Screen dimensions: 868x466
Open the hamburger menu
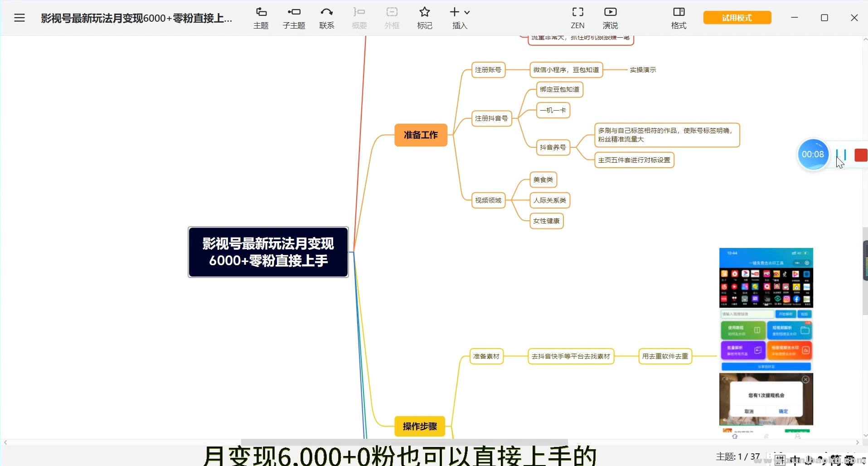click(19, 18)
